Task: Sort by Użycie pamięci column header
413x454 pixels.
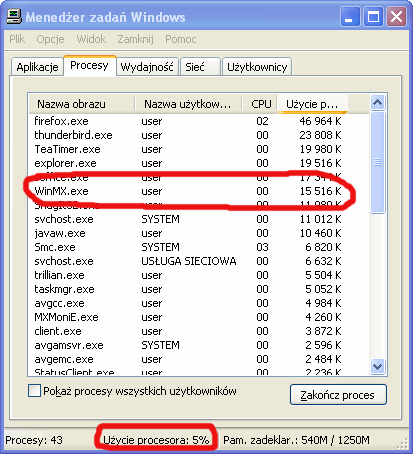Action: 312,104
